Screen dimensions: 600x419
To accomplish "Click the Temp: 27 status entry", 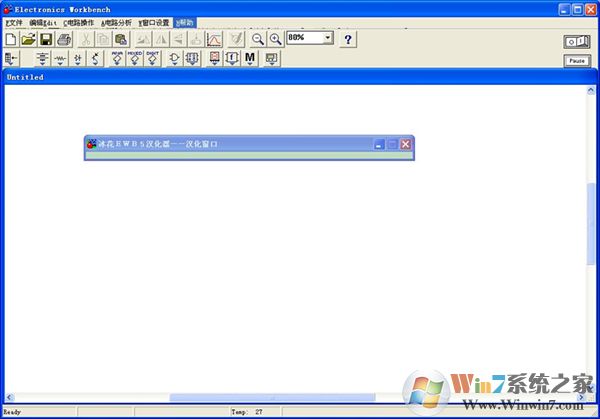I will [x=247, y=412].
